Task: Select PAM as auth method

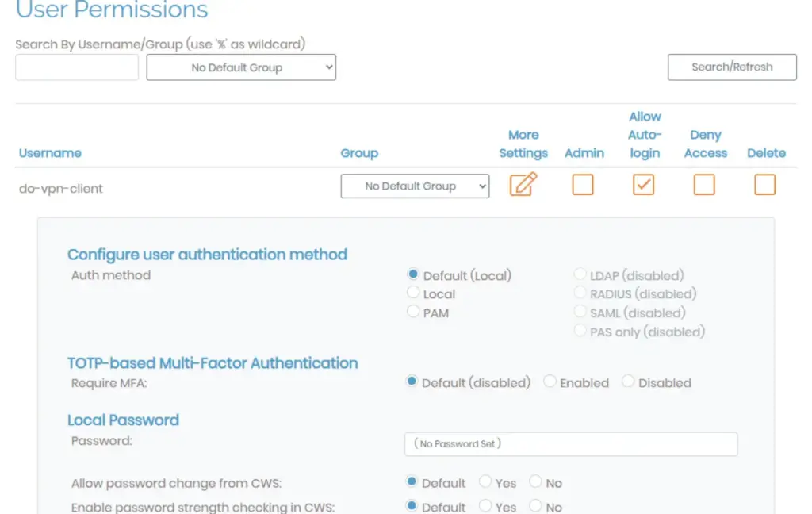Action: click(413, 312)
